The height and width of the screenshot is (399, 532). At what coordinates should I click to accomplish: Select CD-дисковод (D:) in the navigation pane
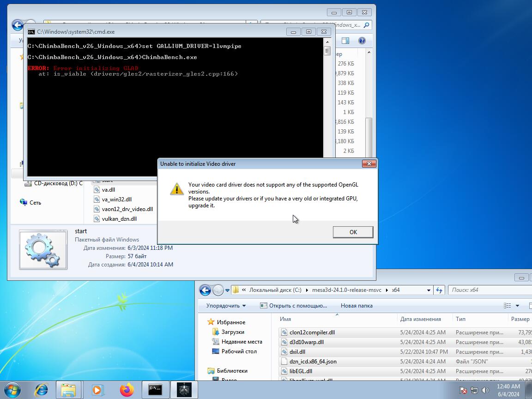[58, 183]
